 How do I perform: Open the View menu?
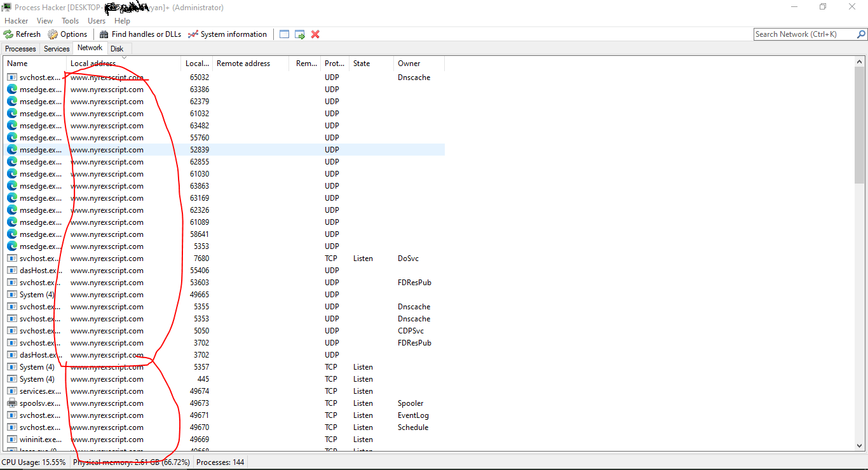click(x=45, y=21)
